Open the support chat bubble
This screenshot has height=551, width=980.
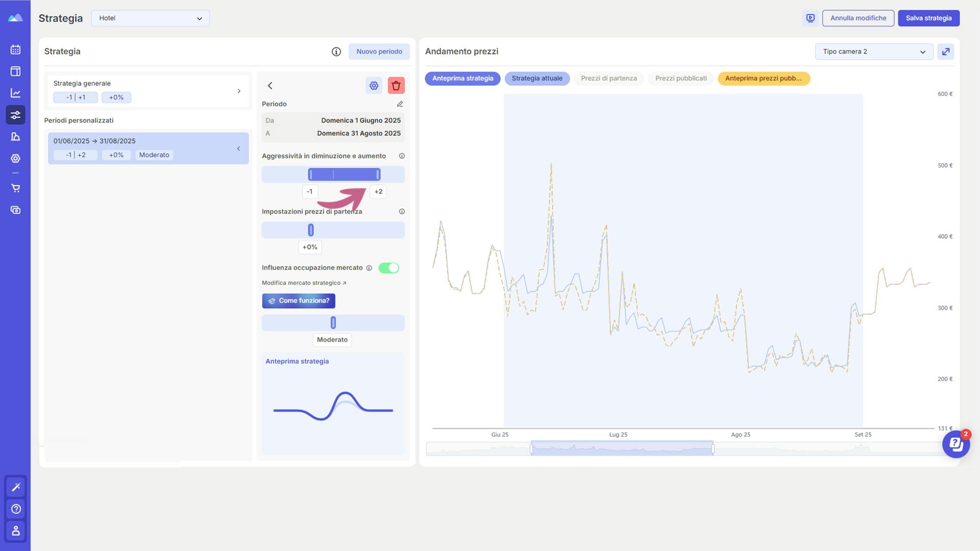click(x=956, y=444)
